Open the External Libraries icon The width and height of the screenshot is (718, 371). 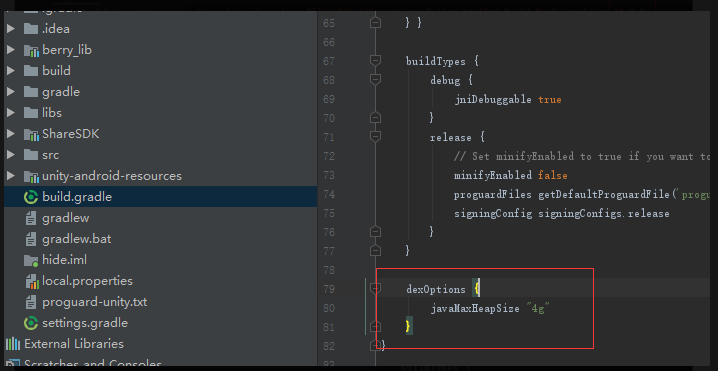[x=13, y=344]
